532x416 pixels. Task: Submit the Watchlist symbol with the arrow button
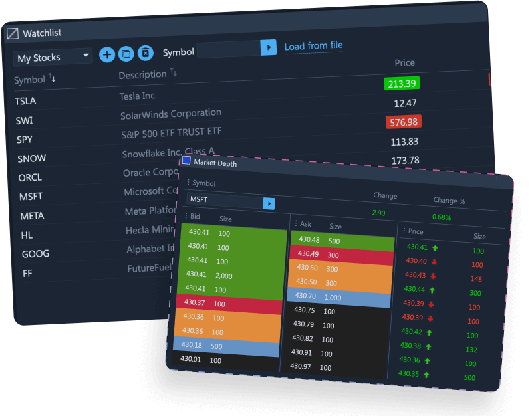point(269,47)
